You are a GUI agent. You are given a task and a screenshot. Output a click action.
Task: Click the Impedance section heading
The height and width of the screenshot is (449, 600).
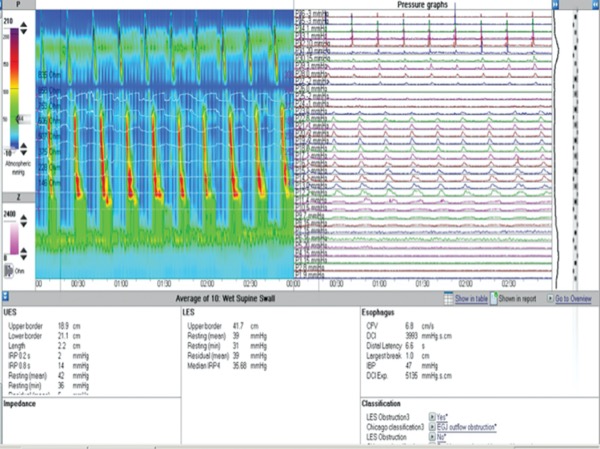(x=20, y=403)
